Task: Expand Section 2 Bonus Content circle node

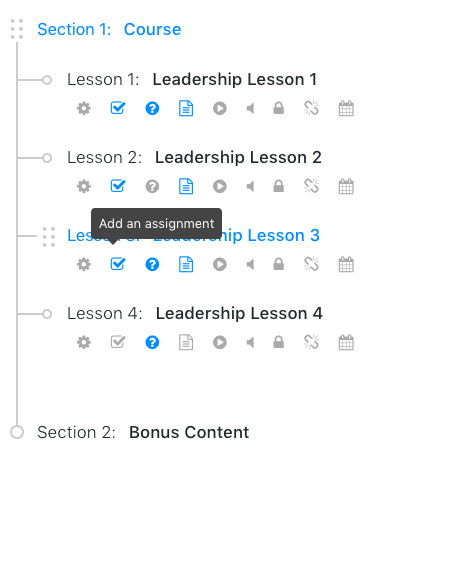Action: click(x=17, y=432)
